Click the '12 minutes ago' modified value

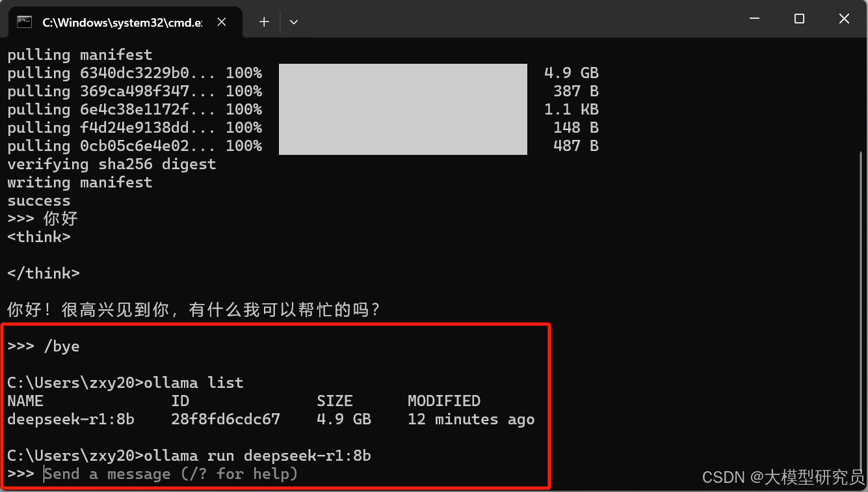click(471, 419)
